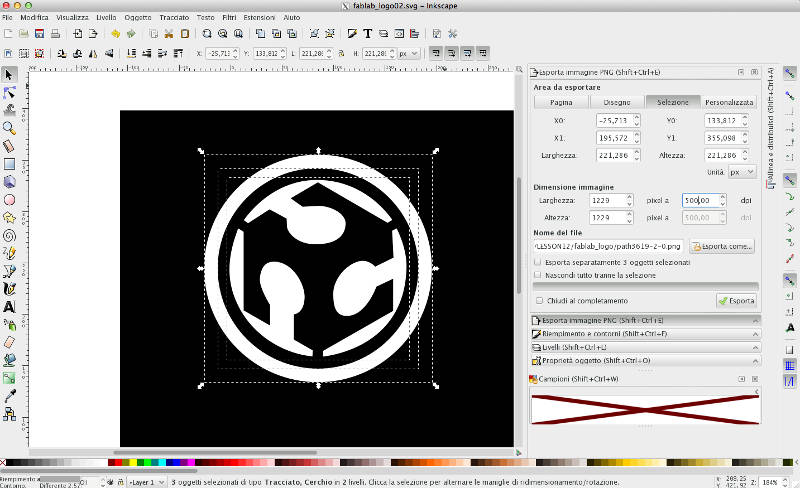
Task: Select the Spiral tool
Action: 9,235
